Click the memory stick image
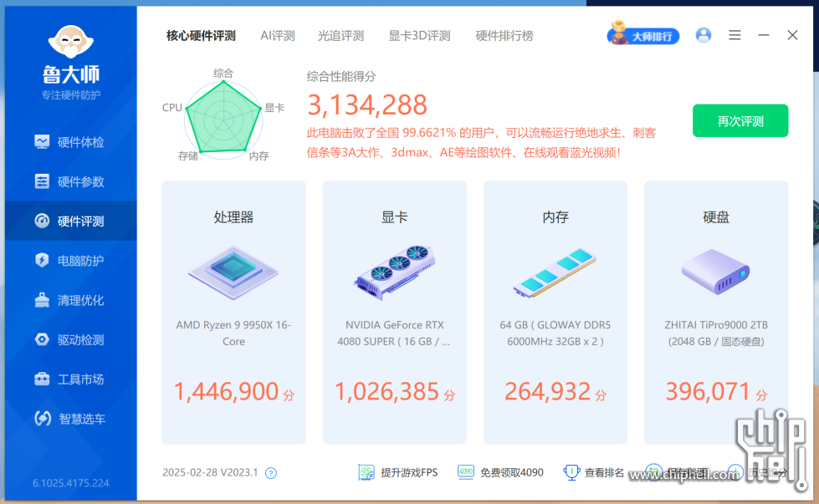This screenshot has height=504, width=819. [555, 272]
